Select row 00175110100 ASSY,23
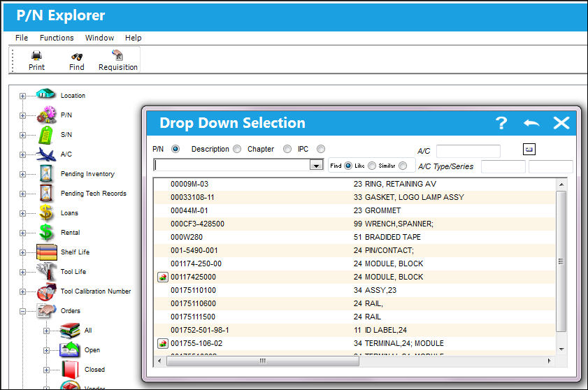 pyautogui.click(x=354, y=290)
